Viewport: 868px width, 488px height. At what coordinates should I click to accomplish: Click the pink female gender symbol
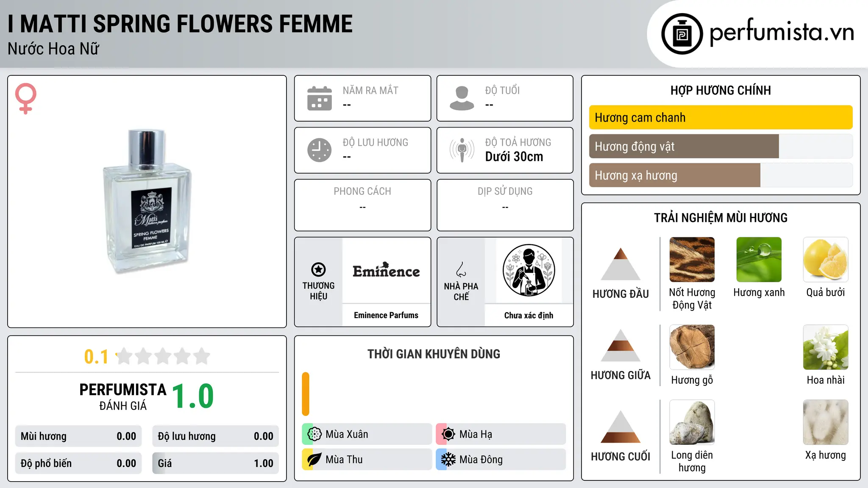pos(25,99)
